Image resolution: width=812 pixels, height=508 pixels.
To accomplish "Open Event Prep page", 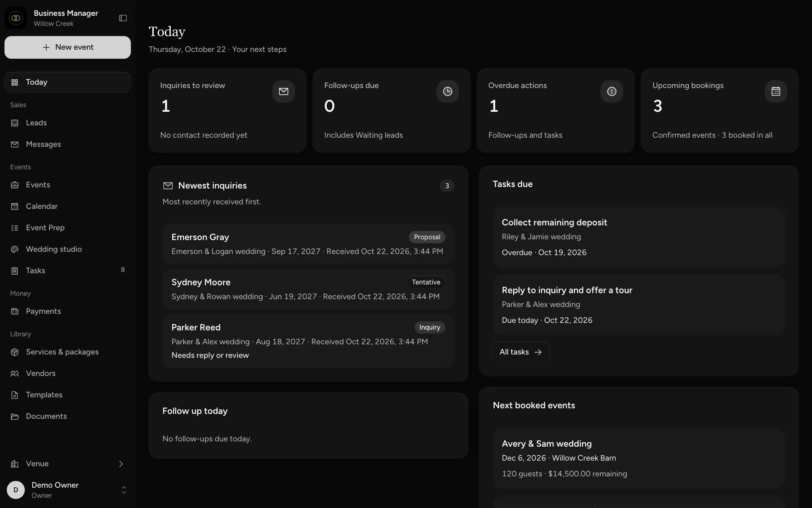I will click(68, 228).
